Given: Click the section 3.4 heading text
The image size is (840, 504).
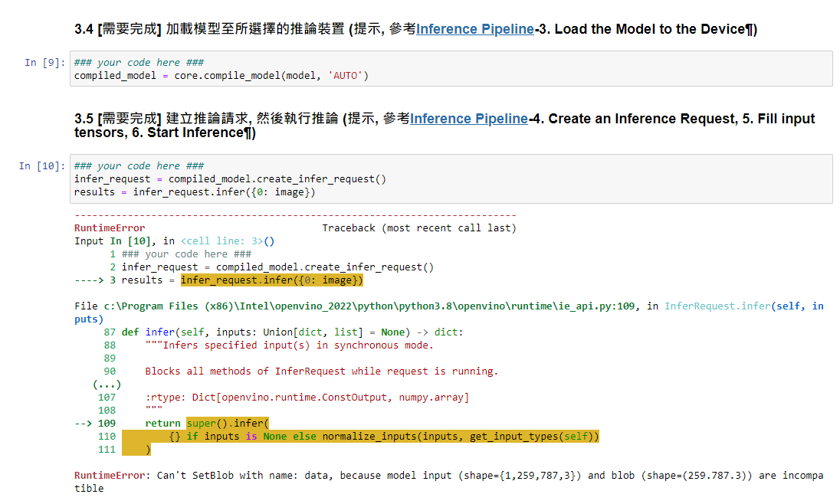Looking at the screenshot, I should (x=415, y=29).
